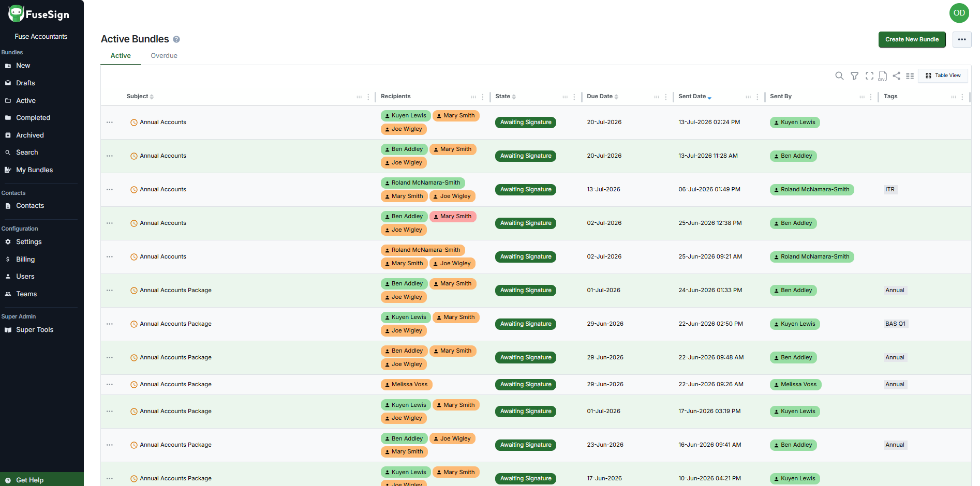Click drag handle of Sent By column

click(x=862, y=97)
